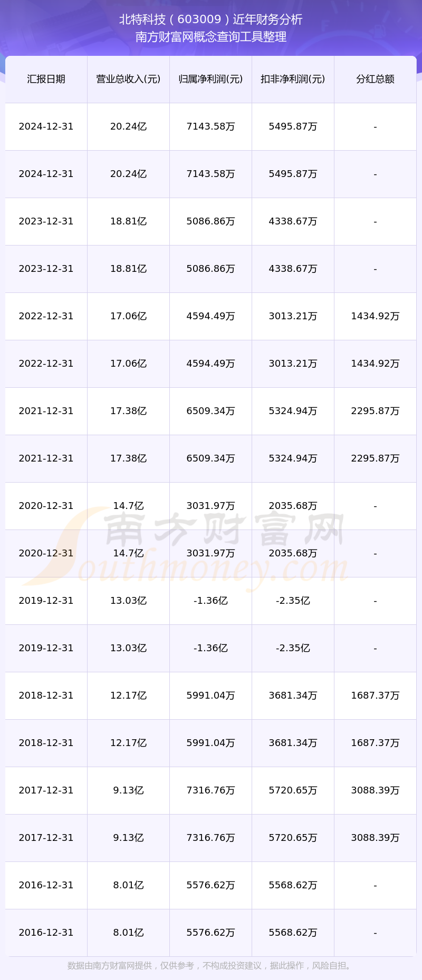This screenshot has height=980, width=422.
Task: Click the first 1434.92万 dividend cell
Action: [375, 316]
